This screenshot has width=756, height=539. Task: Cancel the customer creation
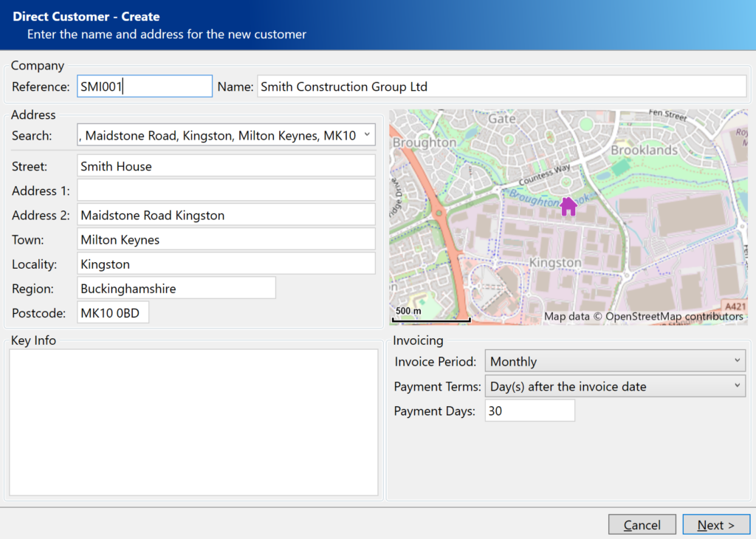[642, 525]
